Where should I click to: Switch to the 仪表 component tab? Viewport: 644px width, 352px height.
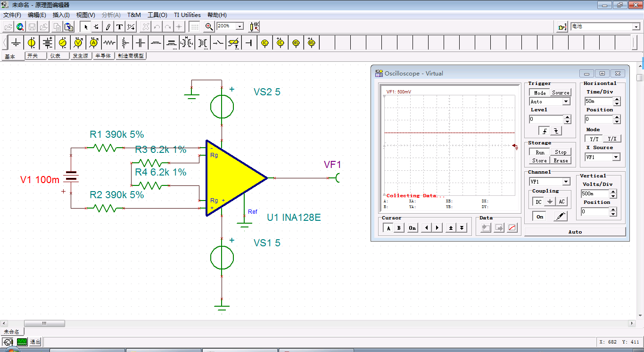(x=58, y=56)
